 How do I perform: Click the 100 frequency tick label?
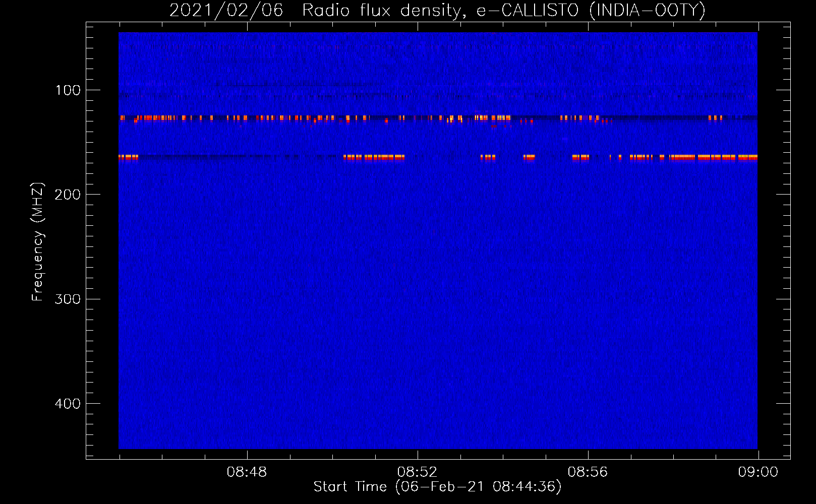(x=68, y=90)
